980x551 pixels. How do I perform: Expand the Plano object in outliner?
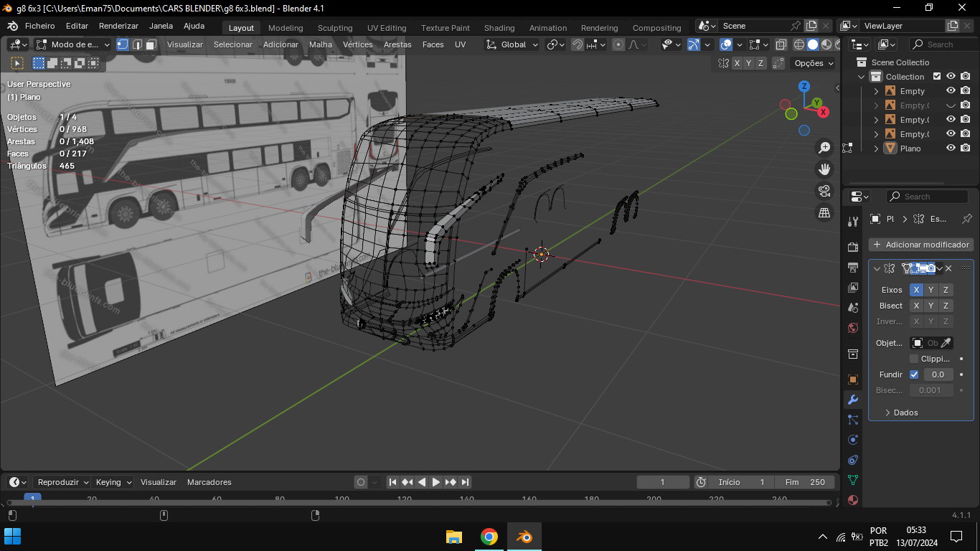click(876, 149)
